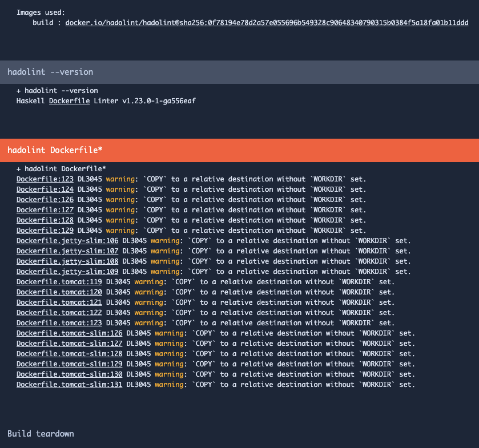Open the Dockerfile.tomcat:121 warning link
479x448 pixels.
point(59,302)
